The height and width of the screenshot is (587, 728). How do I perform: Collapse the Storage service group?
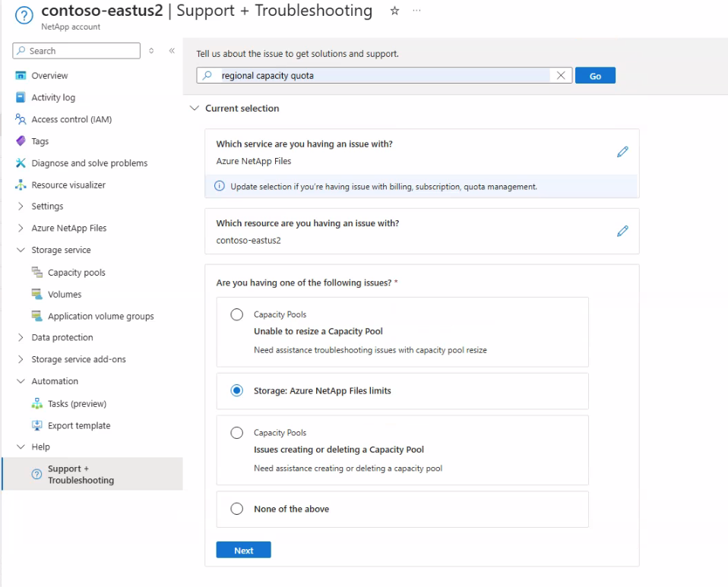21,250
